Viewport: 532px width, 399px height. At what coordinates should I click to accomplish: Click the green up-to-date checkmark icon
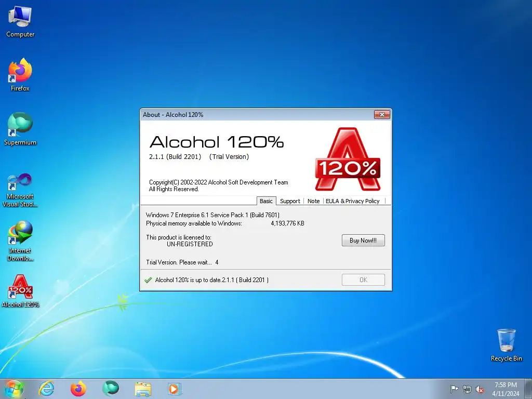click(x=148, y=280)
